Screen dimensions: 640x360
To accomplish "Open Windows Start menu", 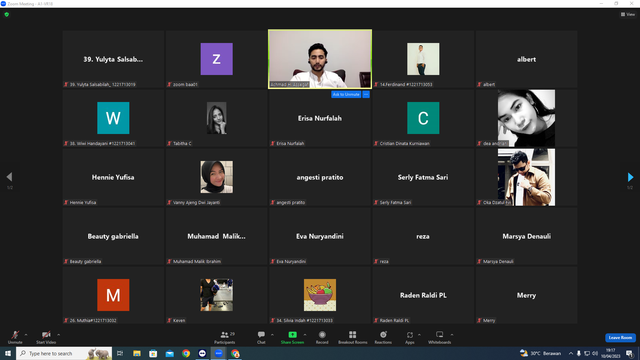I will pos(8,353).
